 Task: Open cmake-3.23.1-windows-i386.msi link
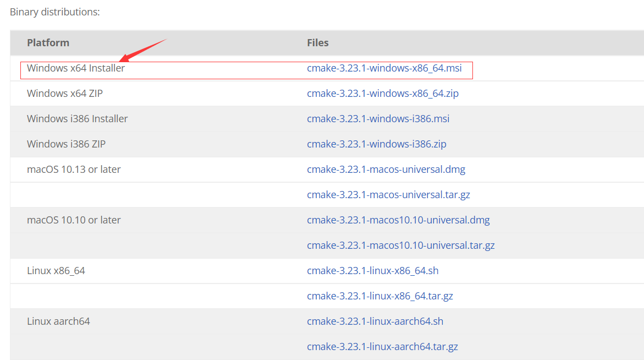[378, 119]
